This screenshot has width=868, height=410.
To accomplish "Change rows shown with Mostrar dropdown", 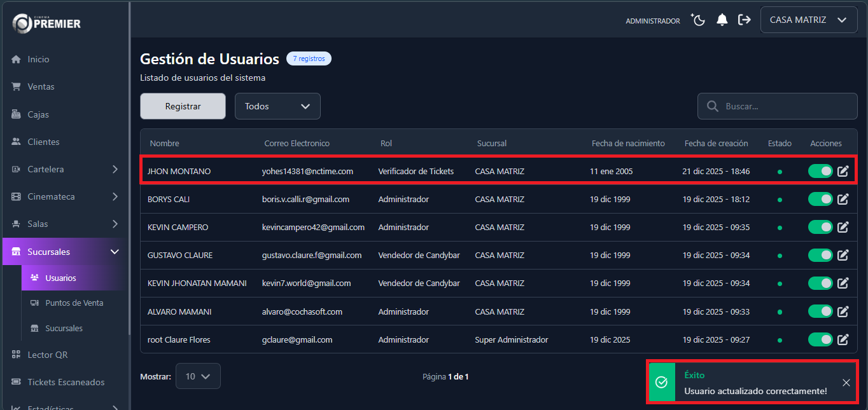I will pos(198,376).
